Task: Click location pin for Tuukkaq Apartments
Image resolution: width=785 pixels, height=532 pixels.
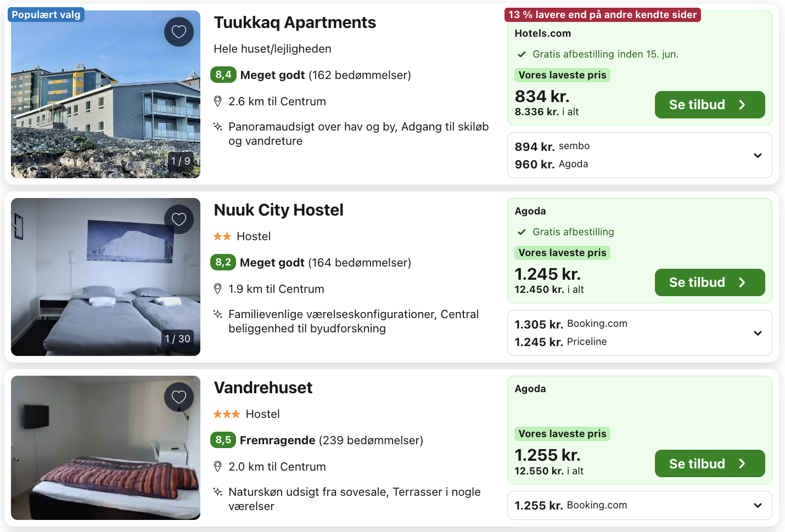Action: pos(218,101)
